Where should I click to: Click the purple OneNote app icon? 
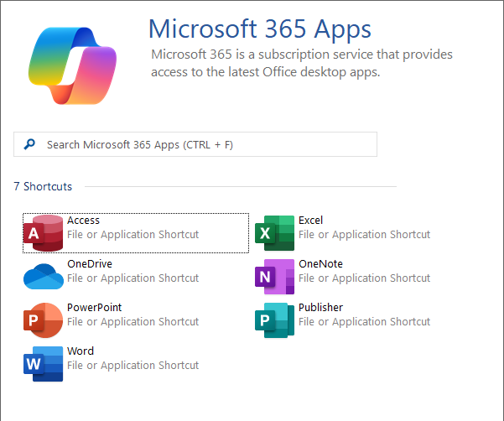pyautogui.click(x=275, y=277)
